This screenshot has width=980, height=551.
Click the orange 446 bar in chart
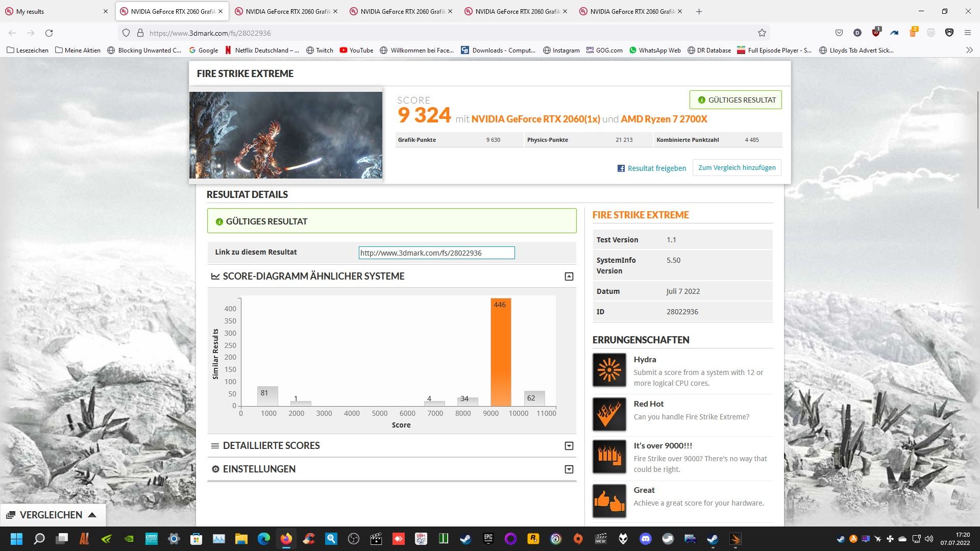click(x=500, y=353)
